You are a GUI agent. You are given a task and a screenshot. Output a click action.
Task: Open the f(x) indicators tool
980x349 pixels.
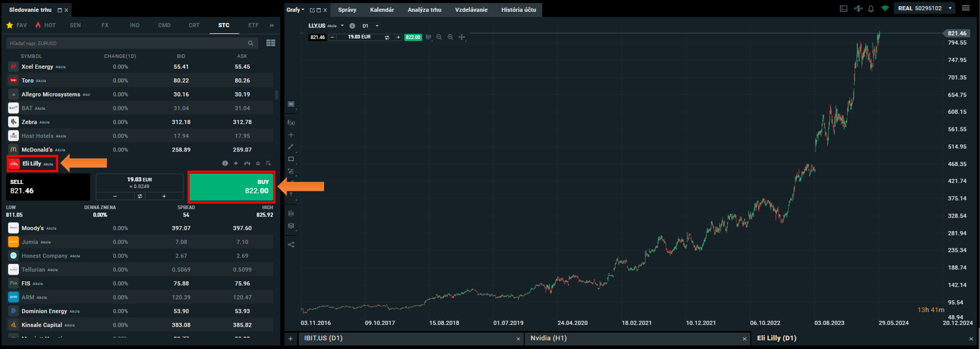(291, 122)
